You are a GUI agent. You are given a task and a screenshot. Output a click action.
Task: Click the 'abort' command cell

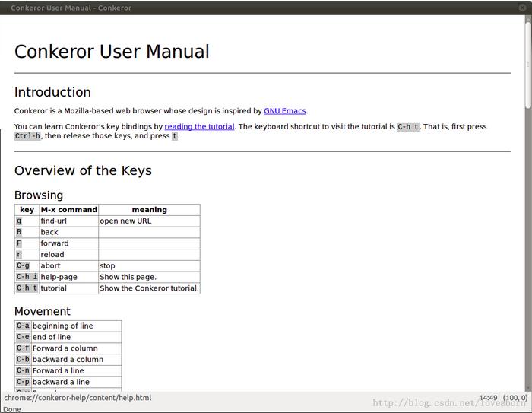(x=69, y=266)
